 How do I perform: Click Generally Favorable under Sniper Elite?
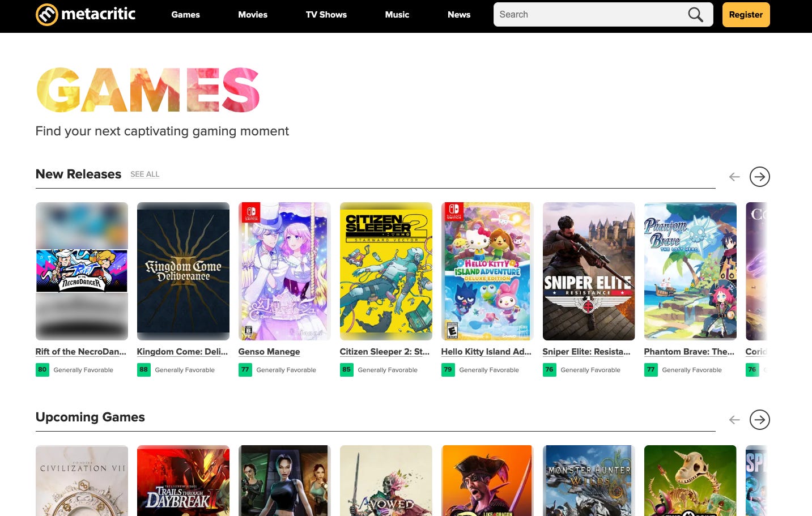[x=590, y=370]
